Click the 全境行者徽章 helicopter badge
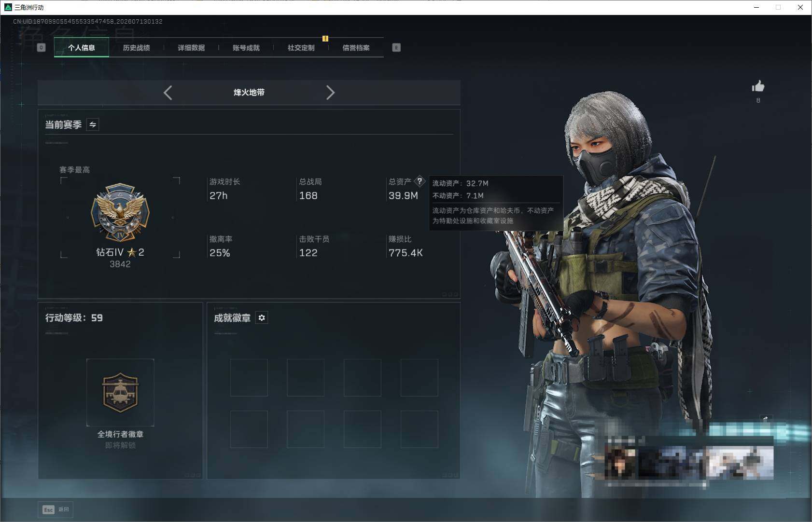This screenshot has height=522, width=812. point(120,392)
